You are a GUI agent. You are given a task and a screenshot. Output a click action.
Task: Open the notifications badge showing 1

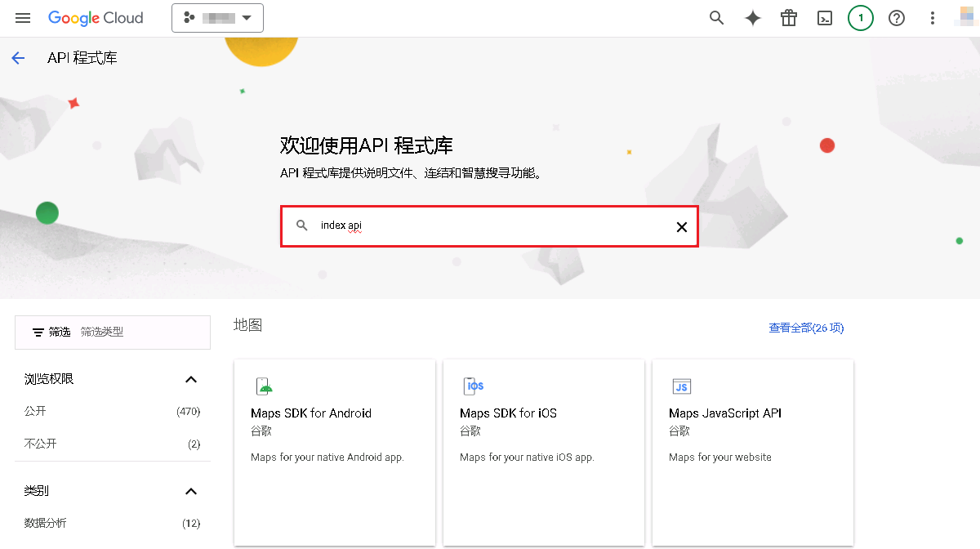click(861, 18)
